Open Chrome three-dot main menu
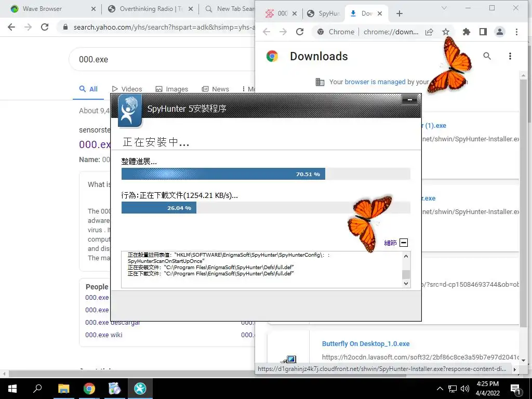The width and height of the screenshot is (532, 399). pyautogui.click(x=516, y=32)
